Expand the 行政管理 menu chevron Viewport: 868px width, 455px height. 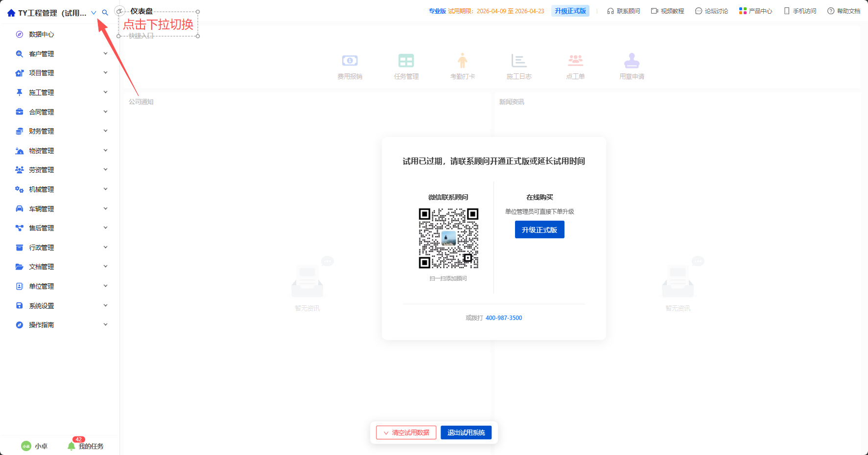point(105,248)
